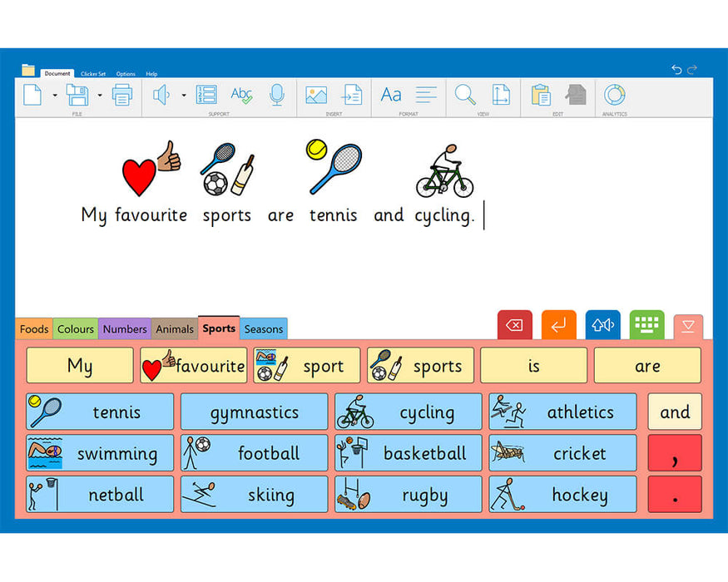This screenshot has height=582, width=728.
Task: Open the Clicker Set menu
Action: 93,74
